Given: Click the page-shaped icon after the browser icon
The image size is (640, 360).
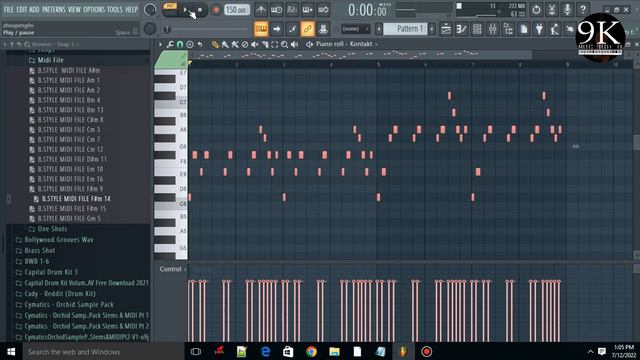Looking at the screenshot, I should click(x=524, y=29).
